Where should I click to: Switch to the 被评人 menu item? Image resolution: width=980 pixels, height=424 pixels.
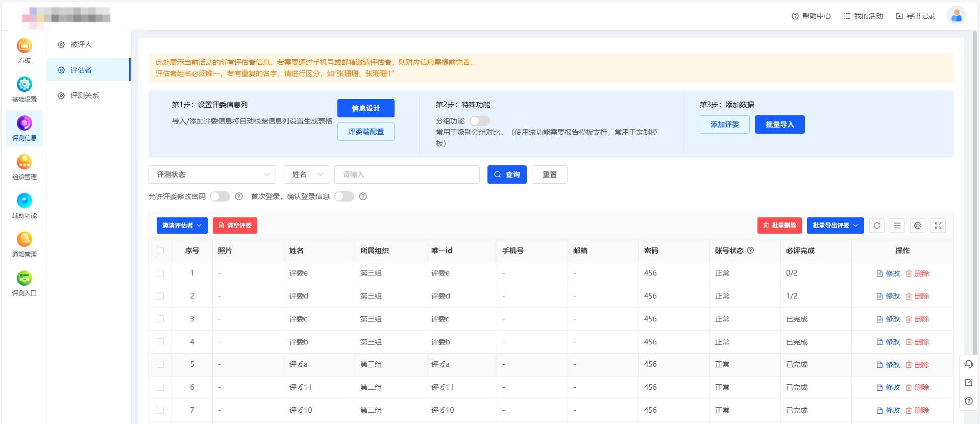point(81,44)
